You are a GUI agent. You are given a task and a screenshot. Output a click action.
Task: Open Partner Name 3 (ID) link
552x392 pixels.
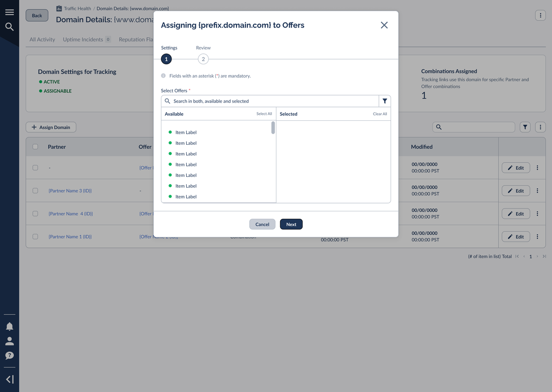point(70,191)
